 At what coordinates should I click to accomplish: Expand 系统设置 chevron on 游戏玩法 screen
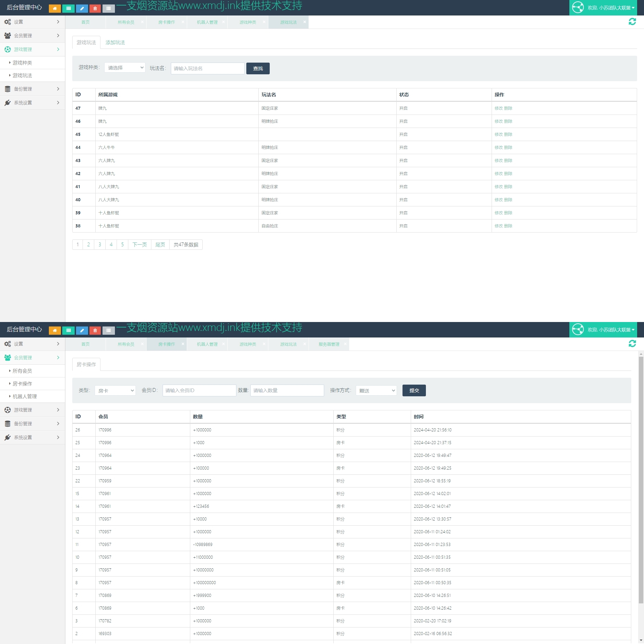coord(58,103)
